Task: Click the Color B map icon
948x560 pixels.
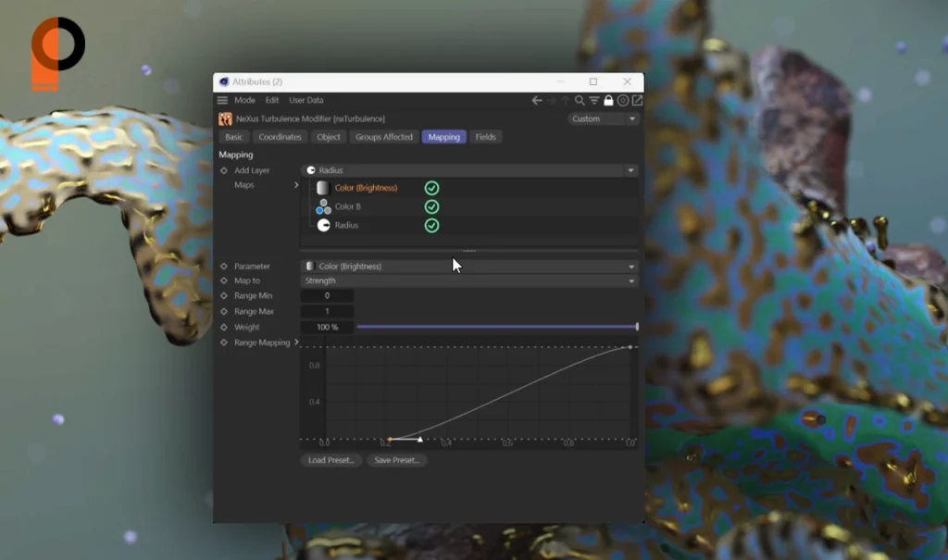Action: pos(323,206)
